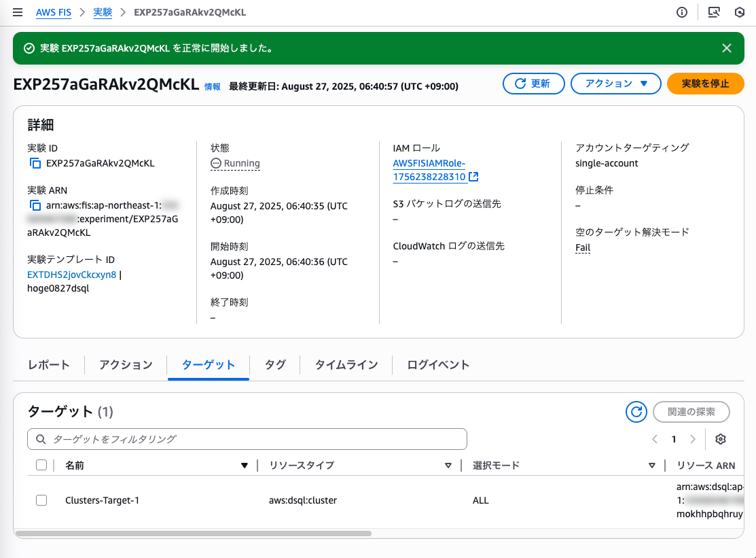Click the 更新 refresh button

(x=533, y=84)
